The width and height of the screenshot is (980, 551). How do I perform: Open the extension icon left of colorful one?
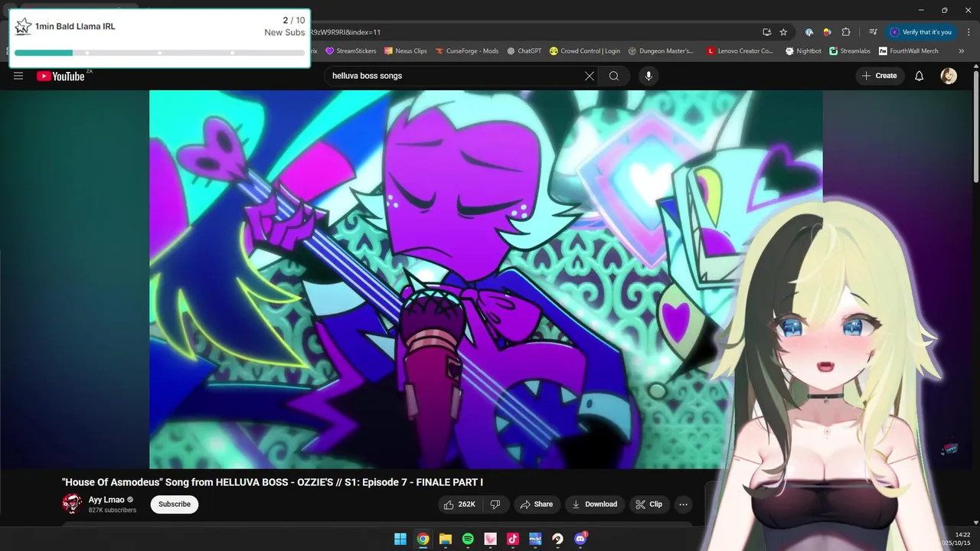click(809, 32)
